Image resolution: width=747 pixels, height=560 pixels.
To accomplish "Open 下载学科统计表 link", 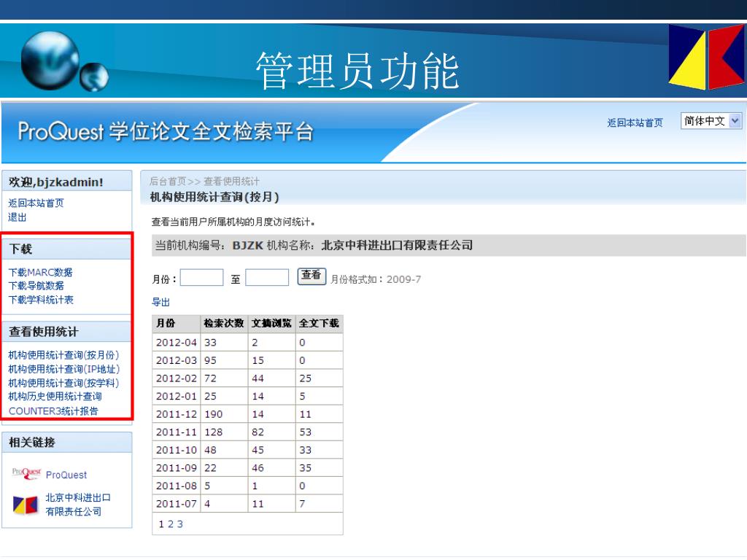I will coord(41,300).
